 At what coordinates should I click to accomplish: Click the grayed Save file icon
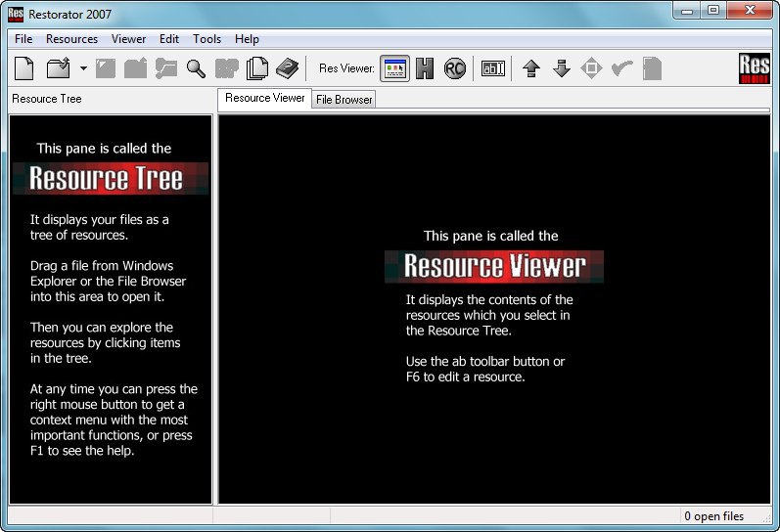106,68
